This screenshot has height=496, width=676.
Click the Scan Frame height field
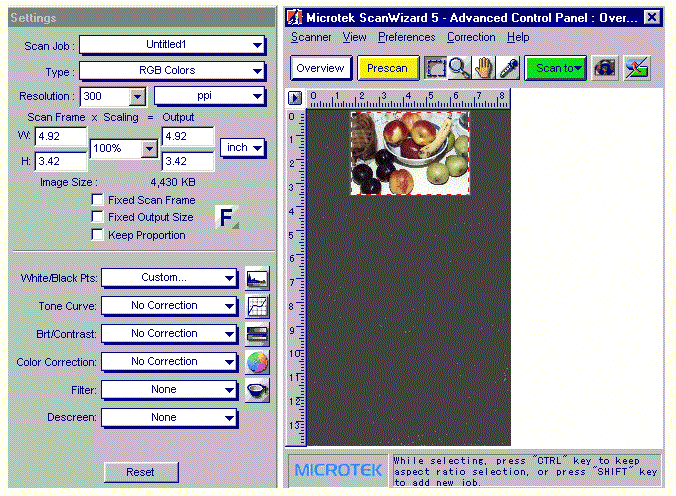61,162
